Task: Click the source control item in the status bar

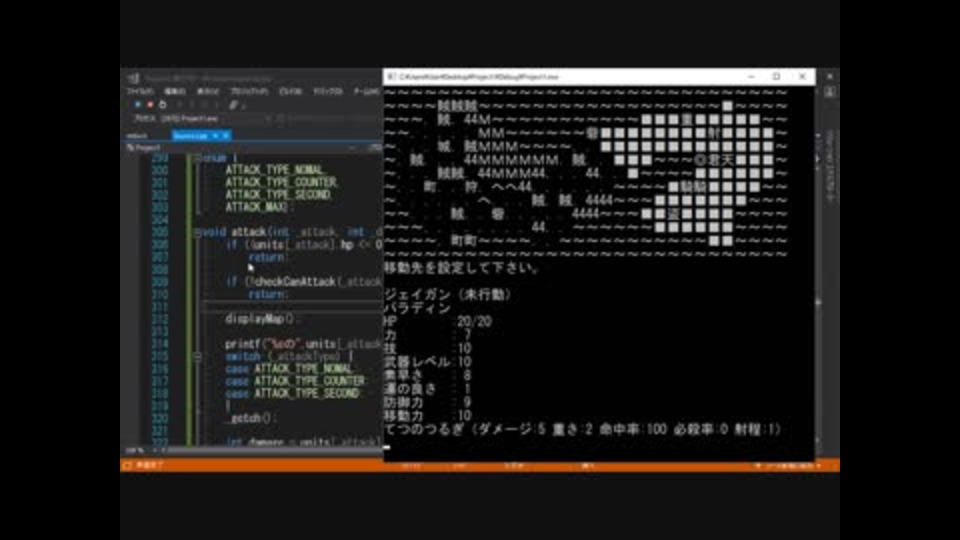Action: [790, 466]
